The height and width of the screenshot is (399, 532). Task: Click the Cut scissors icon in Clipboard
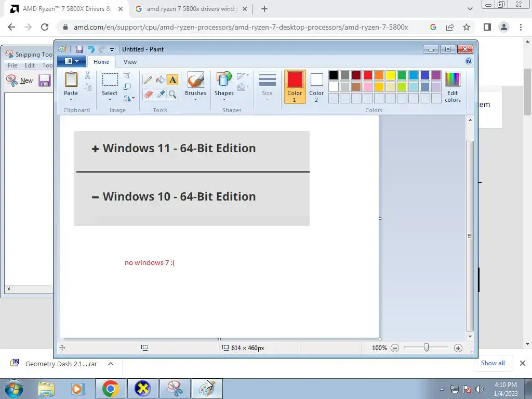pyautogui.click(x=87, y=75)
